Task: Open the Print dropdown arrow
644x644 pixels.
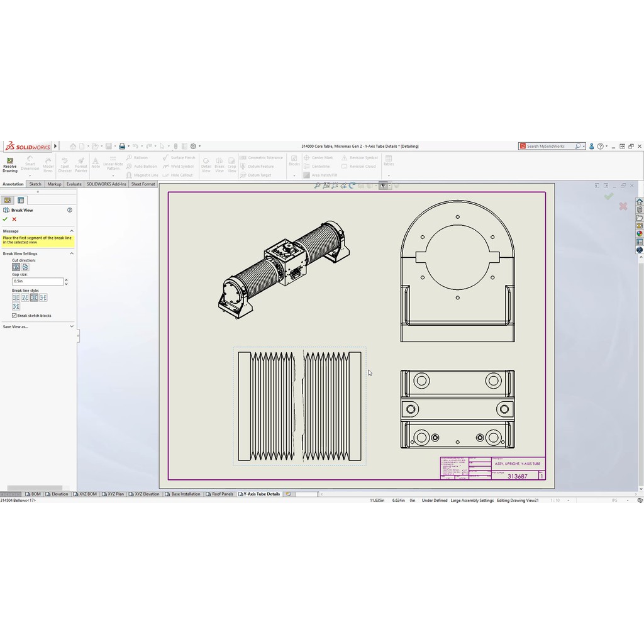Action: click(128, 146)
